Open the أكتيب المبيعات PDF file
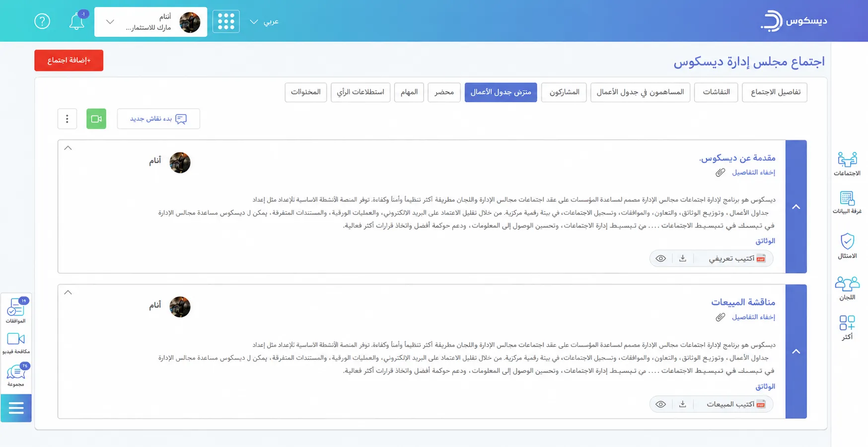Image resolution: width=868 pixels, height=447 pixels. pyautogui.click(x=736, y=404)
